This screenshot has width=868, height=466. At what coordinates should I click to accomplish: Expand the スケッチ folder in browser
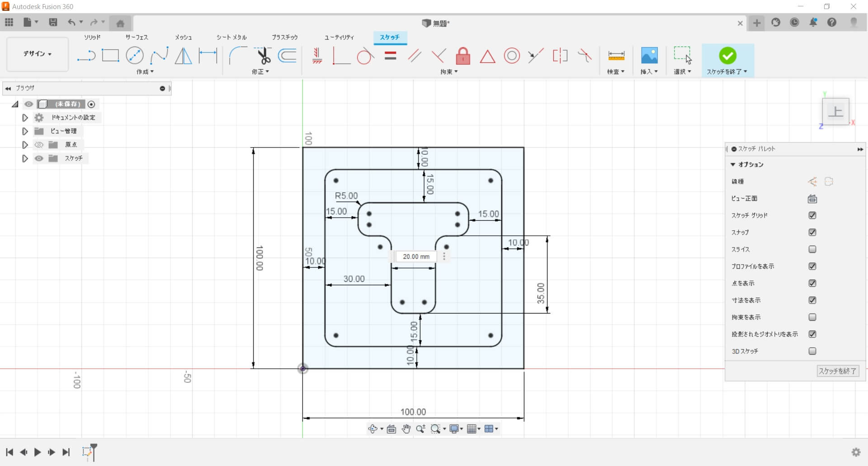point(25,158)
